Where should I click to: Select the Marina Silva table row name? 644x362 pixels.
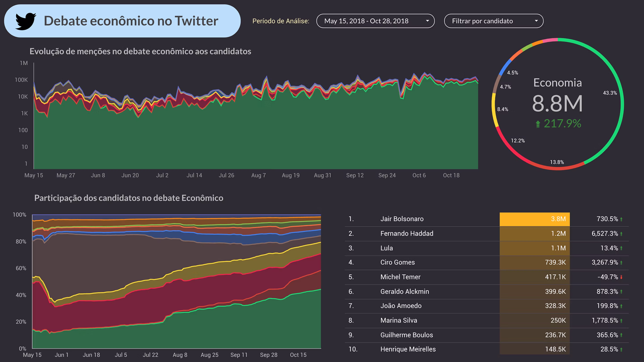(x=398, y=320)
